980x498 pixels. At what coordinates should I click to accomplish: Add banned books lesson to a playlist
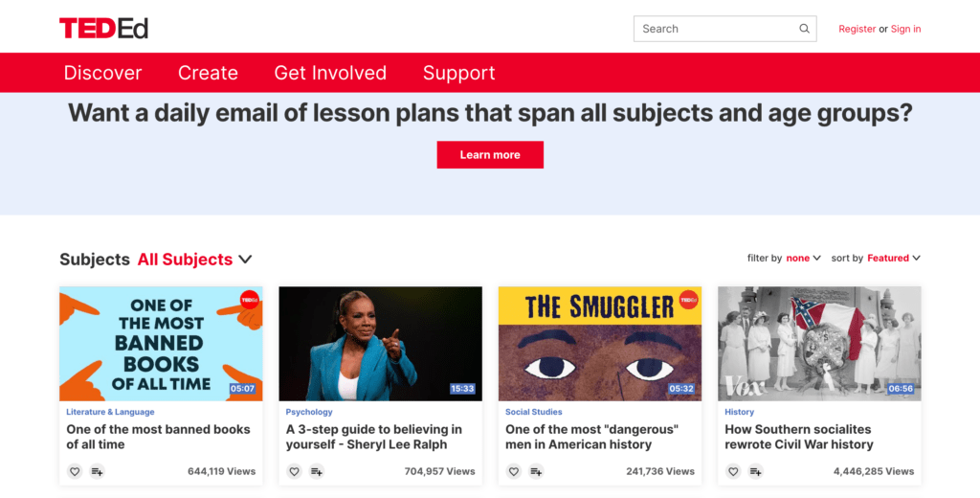(x=97, y=471)
